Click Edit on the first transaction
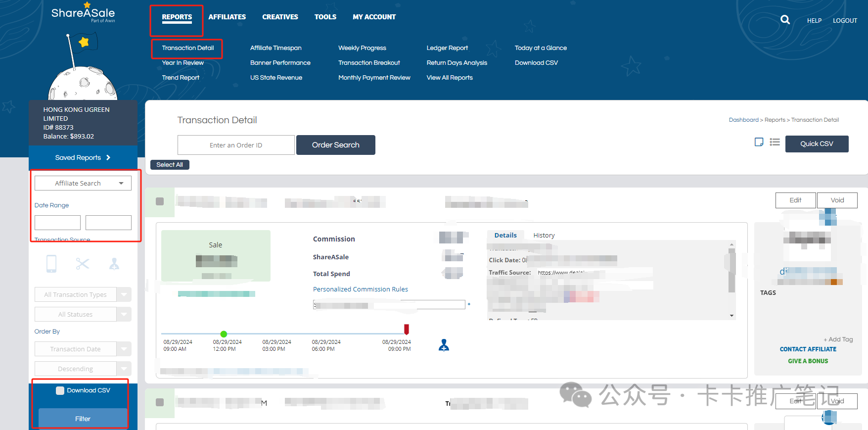868x430 pixels. 796,200
